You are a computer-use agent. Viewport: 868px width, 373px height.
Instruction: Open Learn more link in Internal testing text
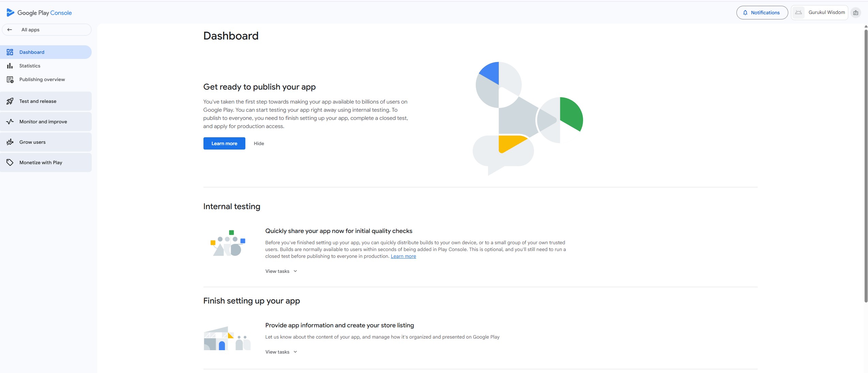click(x=403, y=256)
